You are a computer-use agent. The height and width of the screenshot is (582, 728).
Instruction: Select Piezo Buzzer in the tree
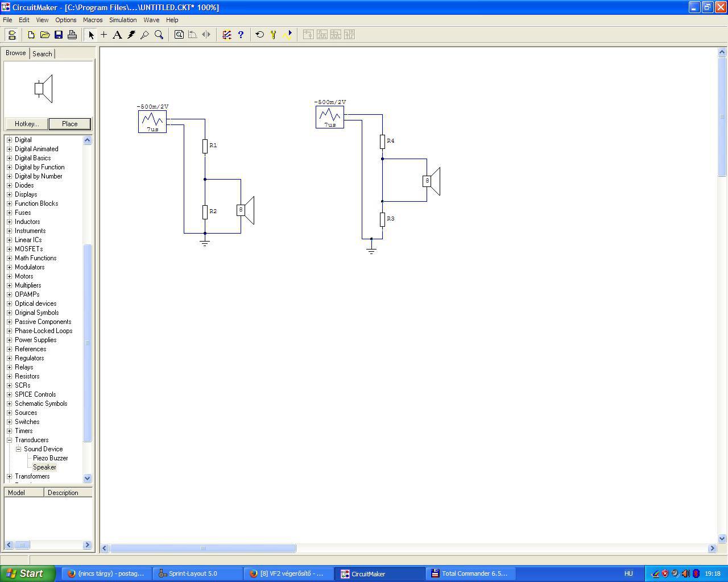(51, 458)
